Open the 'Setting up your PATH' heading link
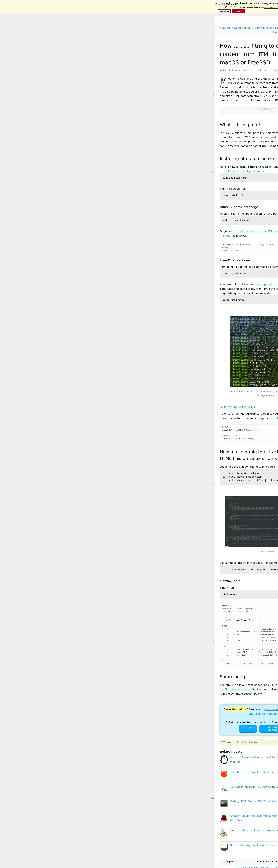 point(237,407)
